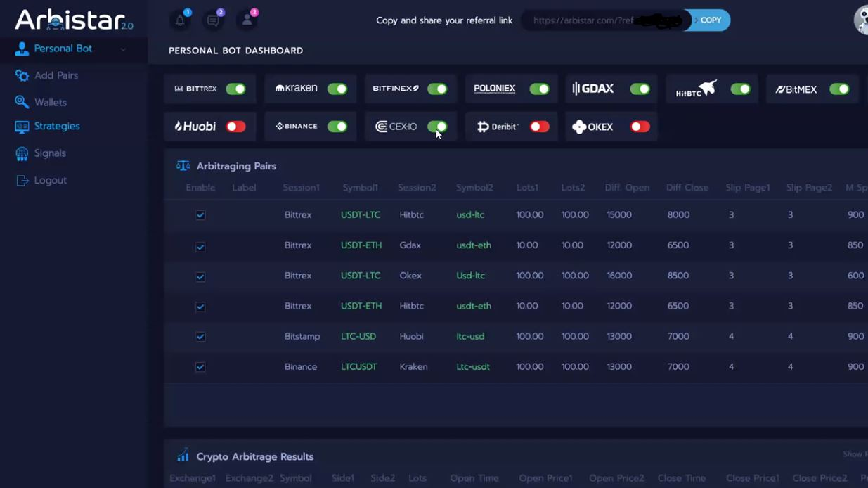Click the OKEX exchange logo
The width and height of the screenshot is (868, 488).
coord(592,127)
